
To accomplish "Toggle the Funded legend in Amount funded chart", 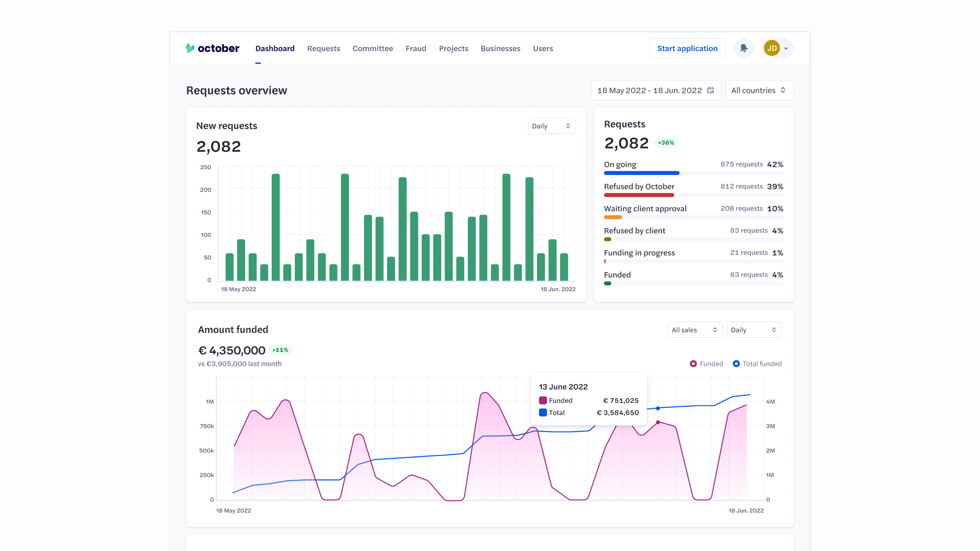I will coord(694,364).
